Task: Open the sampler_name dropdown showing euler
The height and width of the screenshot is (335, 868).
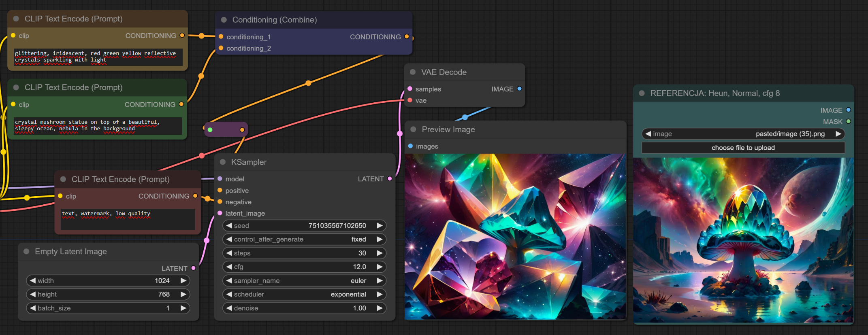Action: point(304,281)
